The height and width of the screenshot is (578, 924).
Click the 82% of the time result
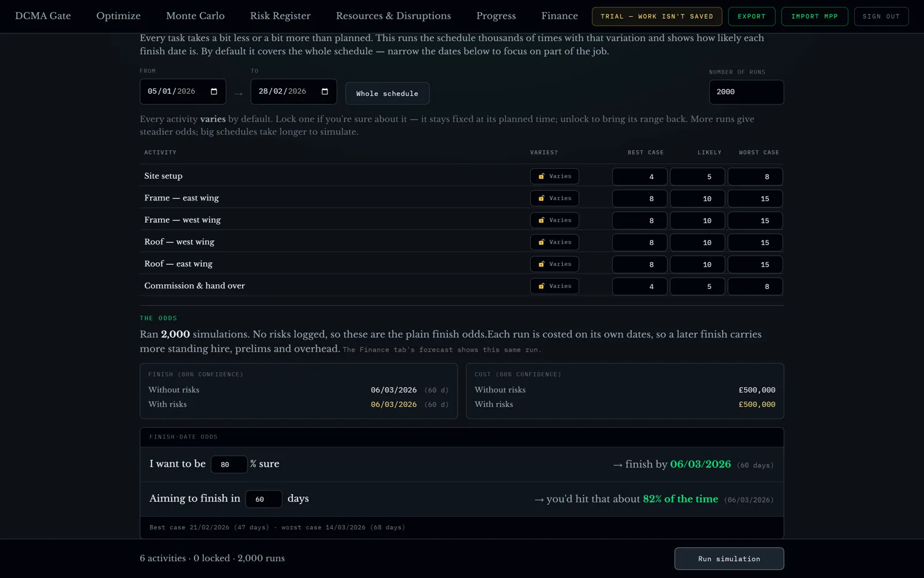point(680,499)
